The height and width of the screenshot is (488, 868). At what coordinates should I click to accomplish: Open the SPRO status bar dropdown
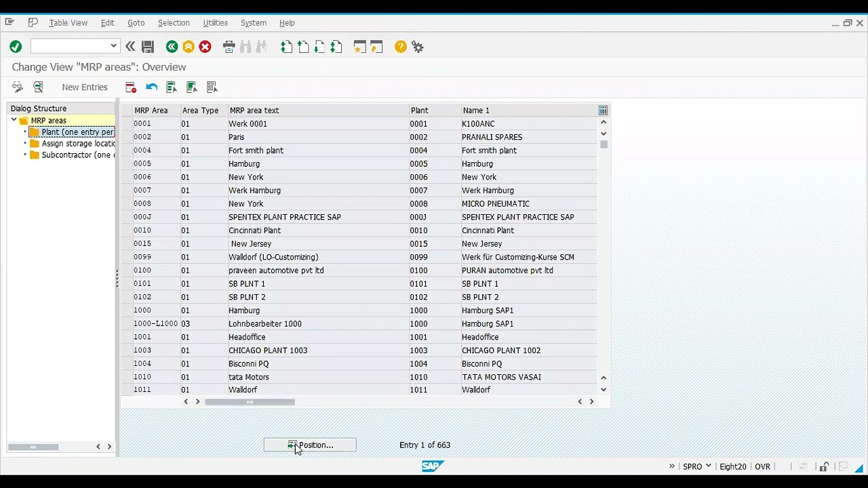(708, 466)
